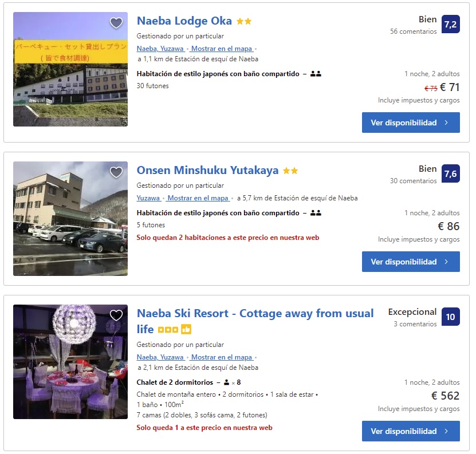Click the 7,2 rating badge
Image resolution: width=476 pixels, height=454 pixels.
[x=450, y=24]
